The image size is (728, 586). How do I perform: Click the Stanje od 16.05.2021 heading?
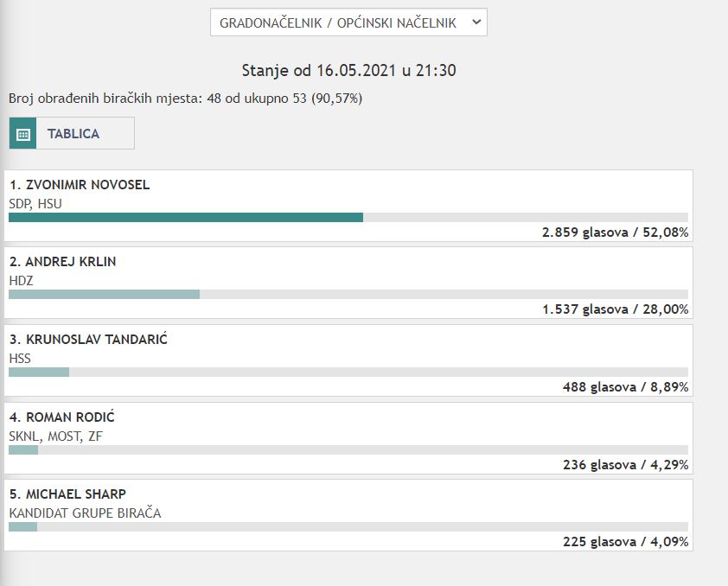pyautogui.click(x=348, y=71)
